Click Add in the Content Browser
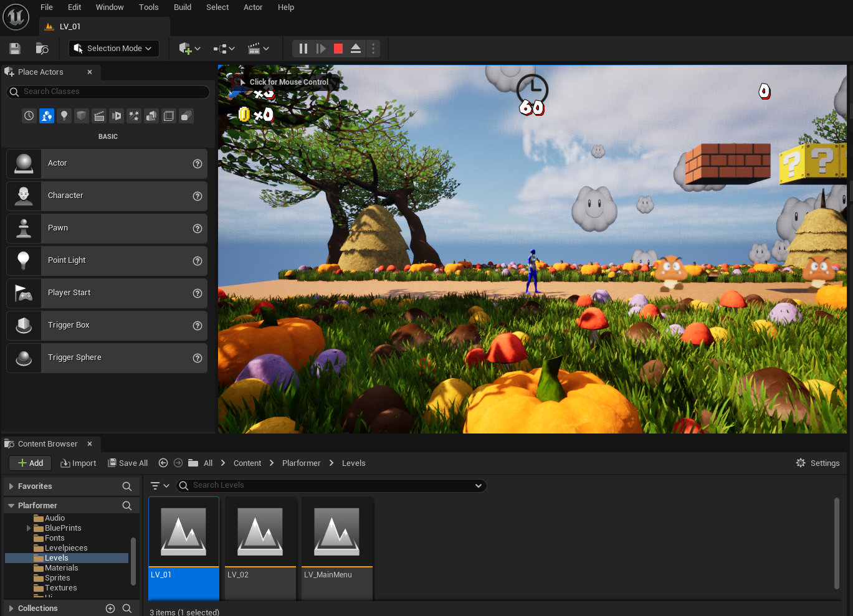Image resolution: width=853 pixels, height=616 pixels. [x=31, y=463]
